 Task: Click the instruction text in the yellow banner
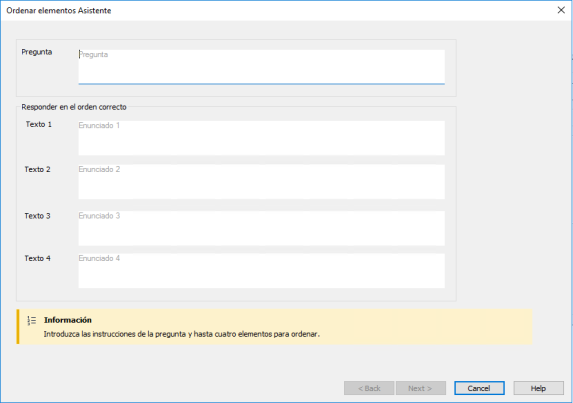coord(182,334)
